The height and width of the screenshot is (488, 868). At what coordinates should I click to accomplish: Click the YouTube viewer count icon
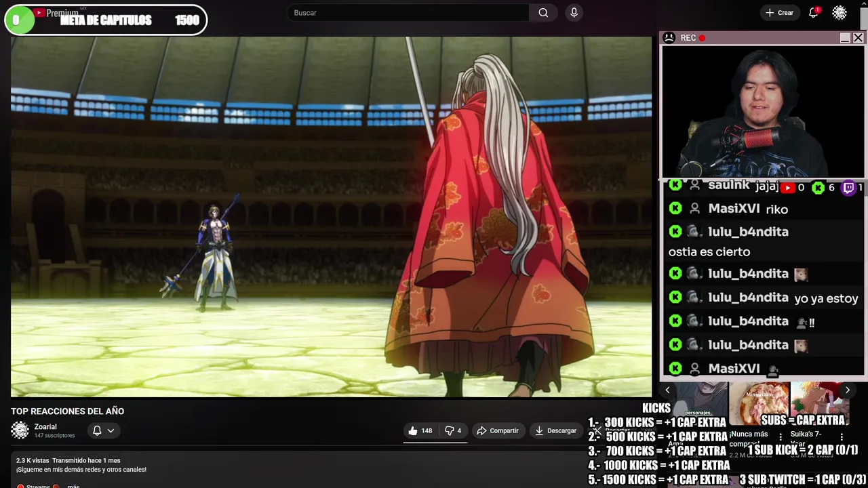click(x=787, y=188)
